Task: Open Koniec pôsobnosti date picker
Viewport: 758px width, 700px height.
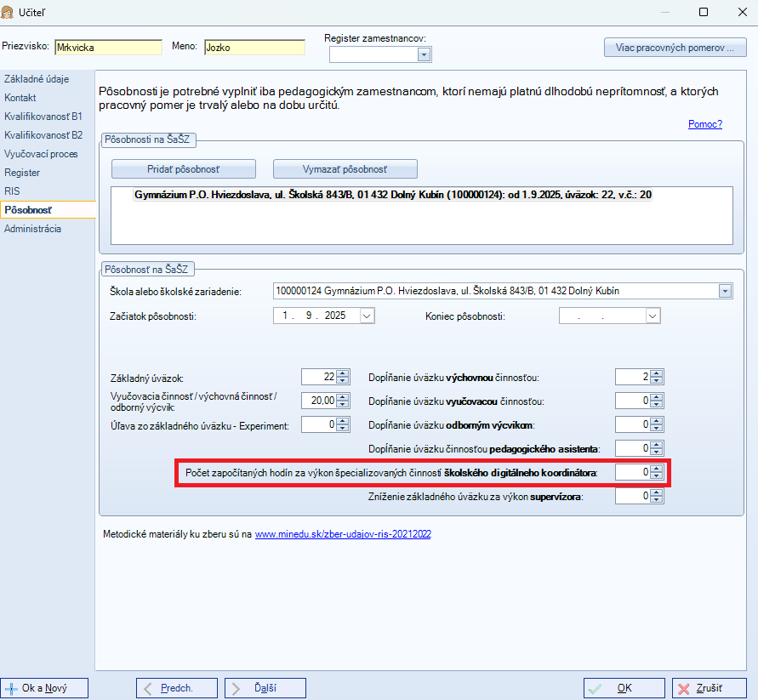Action: pyautogui.click(x=653, y=316)
